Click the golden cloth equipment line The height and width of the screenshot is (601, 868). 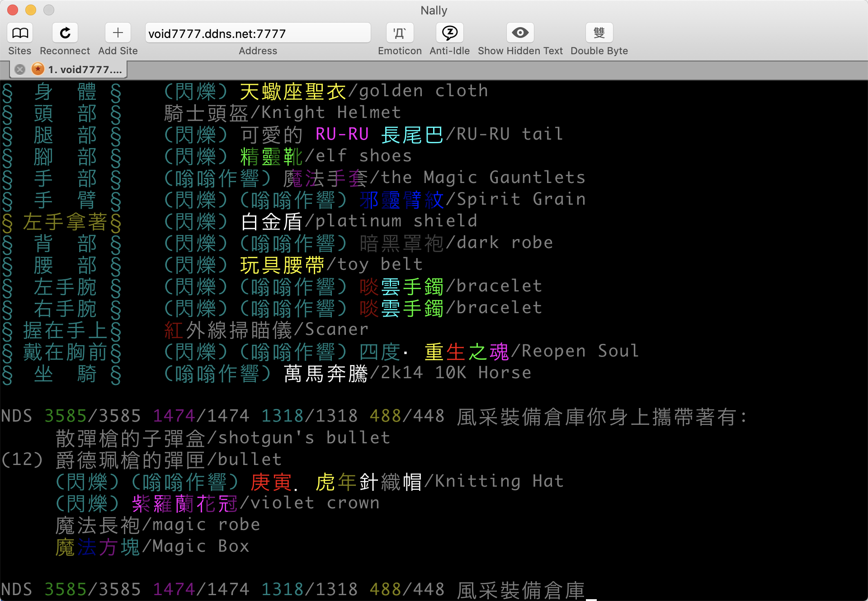pyautogui.click(x=325, y=90)
